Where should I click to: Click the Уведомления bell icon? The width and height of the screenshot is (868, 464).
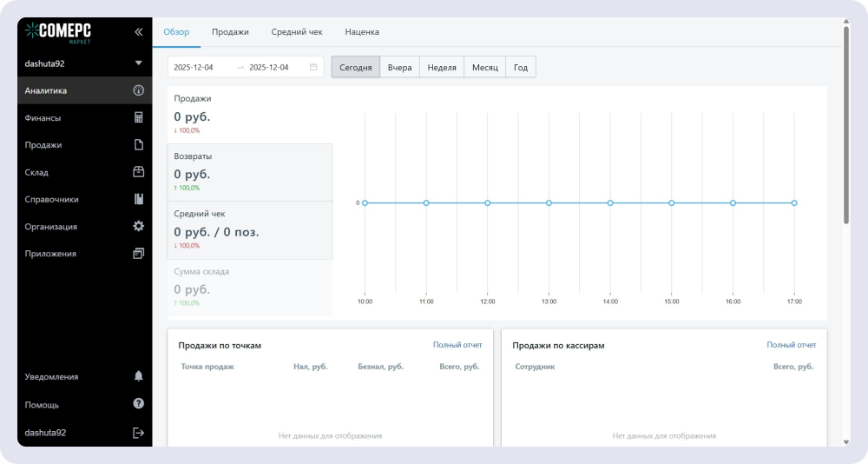click(138, 376)
